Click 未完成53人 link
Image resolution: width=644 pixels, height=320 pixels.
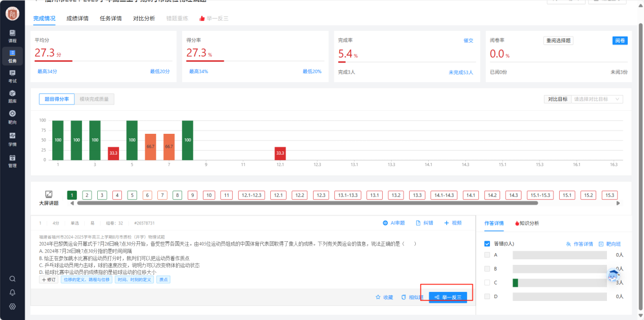click(x=461, y=73)
